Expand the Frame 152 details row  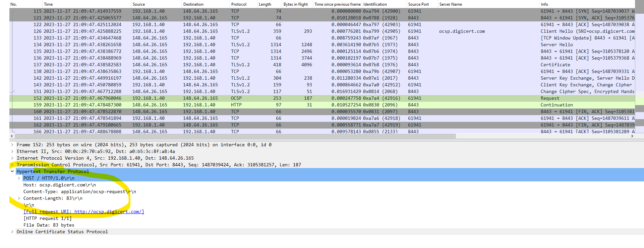[x=12, y=145]
